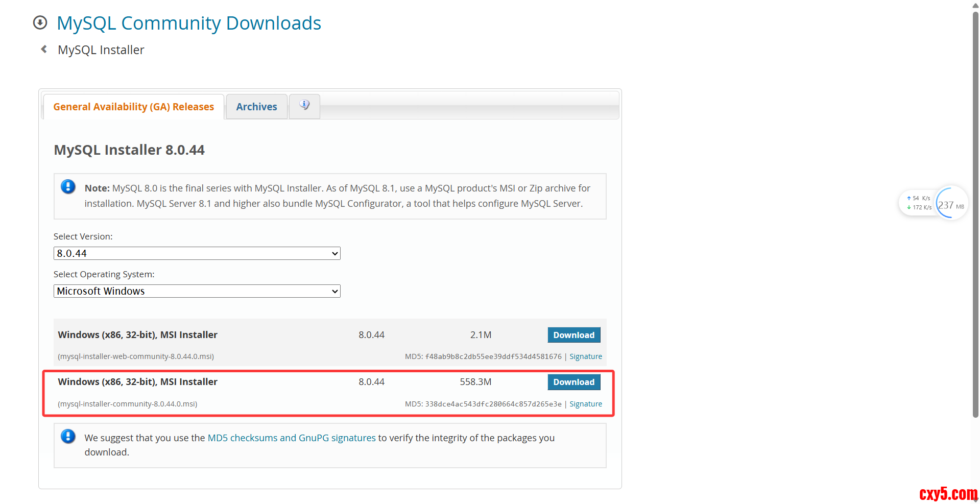Click the MySQL Installer breadcrumb text
This screenshot has width=980, height=504.
point(101,50)
